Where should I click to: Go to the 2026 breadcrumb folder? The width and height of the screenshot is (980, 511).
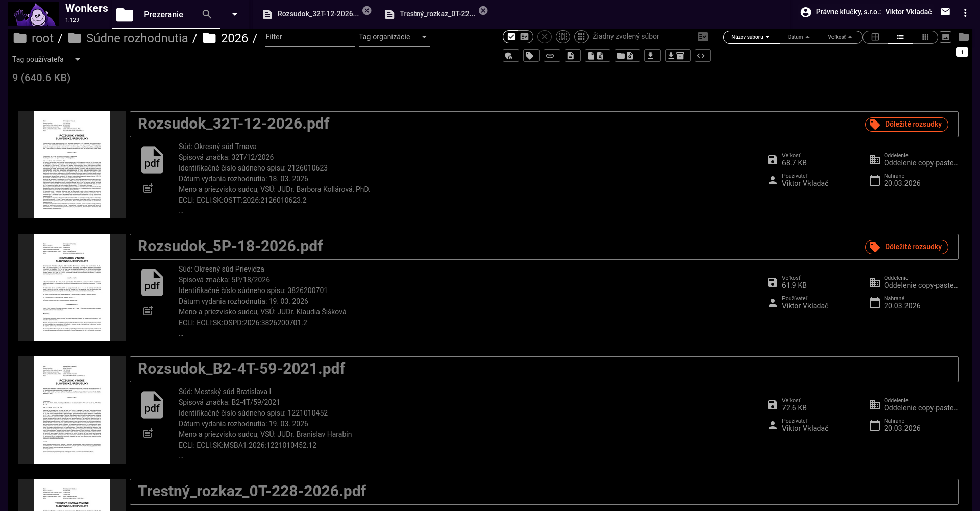point(226,38)
